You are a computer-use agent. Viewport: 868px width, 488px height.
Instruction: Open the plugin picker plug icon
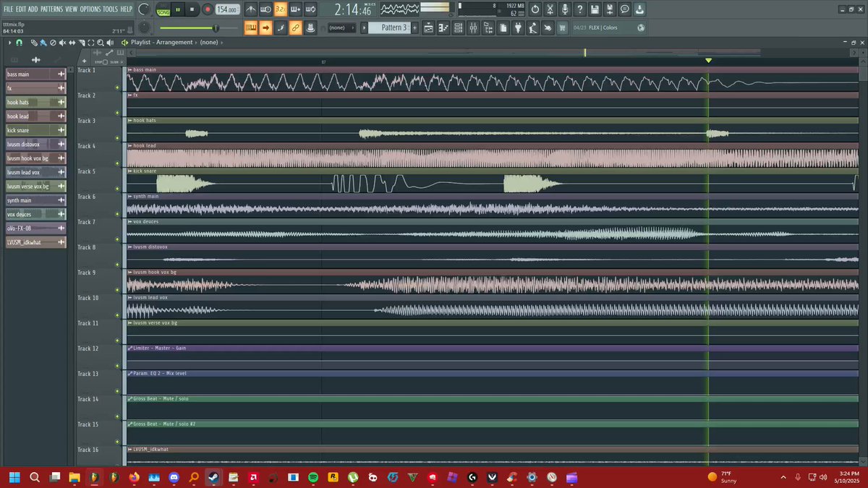[x=518, y=27]
